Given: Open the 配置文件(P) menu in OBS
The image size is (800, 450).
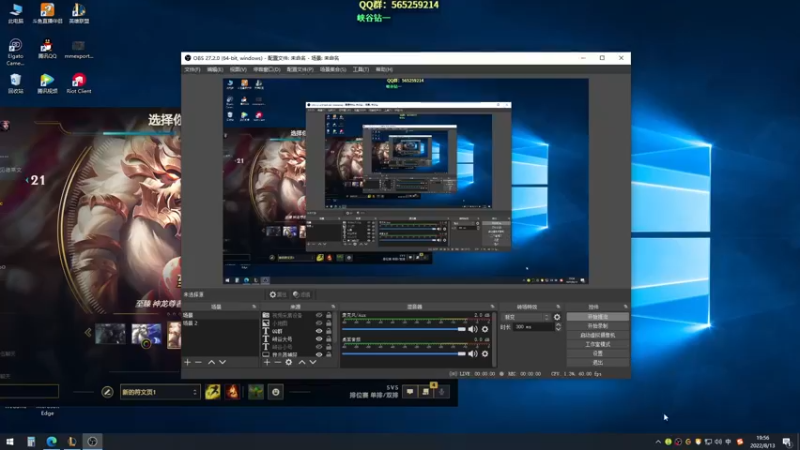Looking at the screenshot, I should tap(299, 69).
